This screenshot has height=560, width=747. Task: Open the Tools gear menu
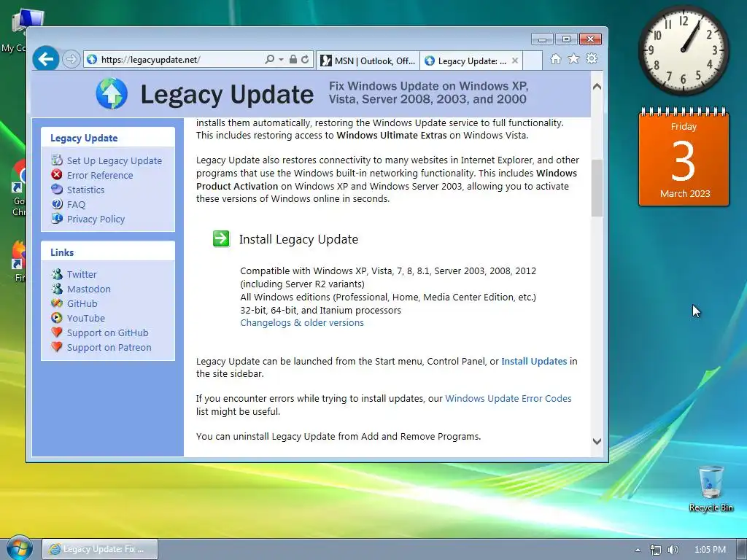click(592, 58)
